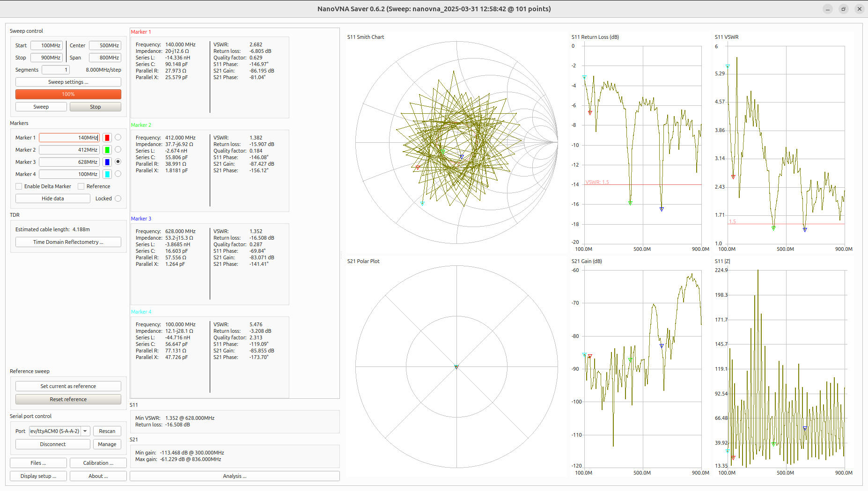Select the Marker 4 radio button

118,174
